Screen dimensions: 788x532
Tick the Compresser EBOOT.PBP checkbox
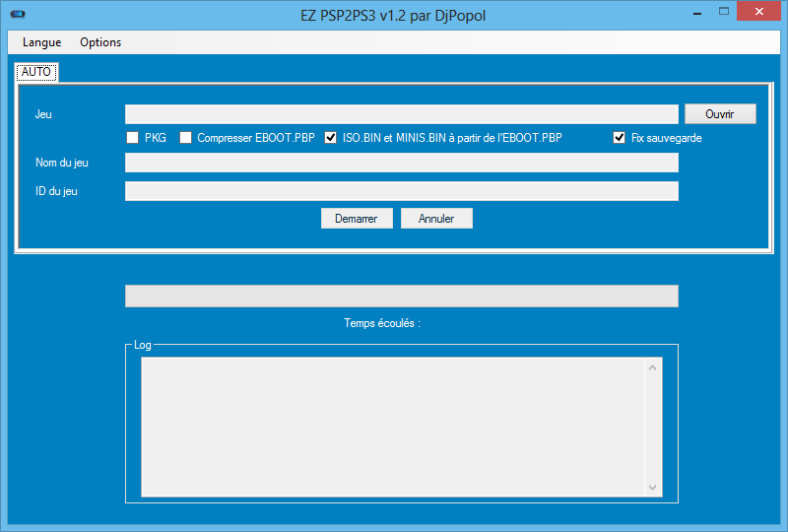(x=185, y=138)
